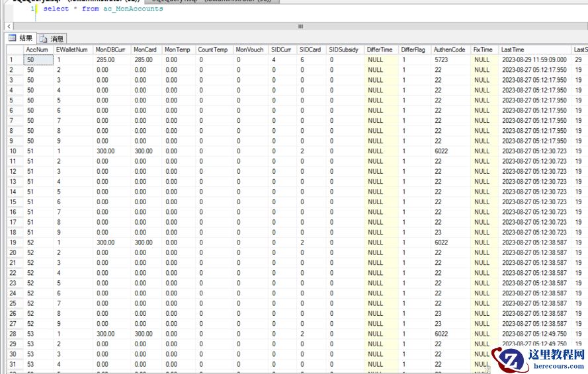The image size is (588, 374).
Task: Select row 19 by its row number
Action: click(11, 243)
